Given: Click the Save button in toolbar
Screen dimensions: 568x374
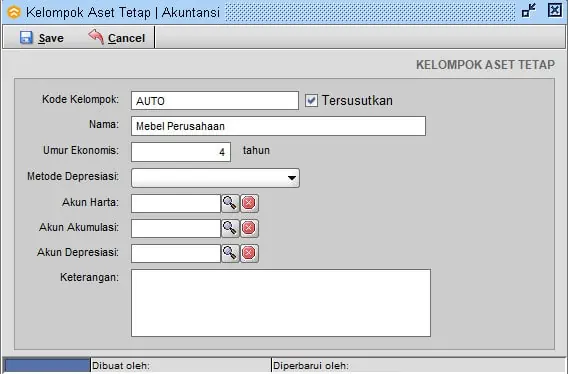Looking at the screenshot, I should click(x=41, y=38).
